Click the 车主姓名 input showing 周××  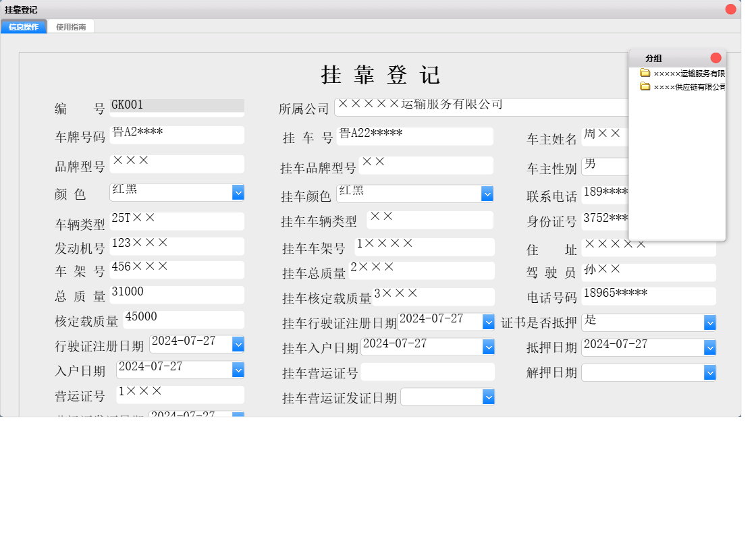(x=604, y=135)
